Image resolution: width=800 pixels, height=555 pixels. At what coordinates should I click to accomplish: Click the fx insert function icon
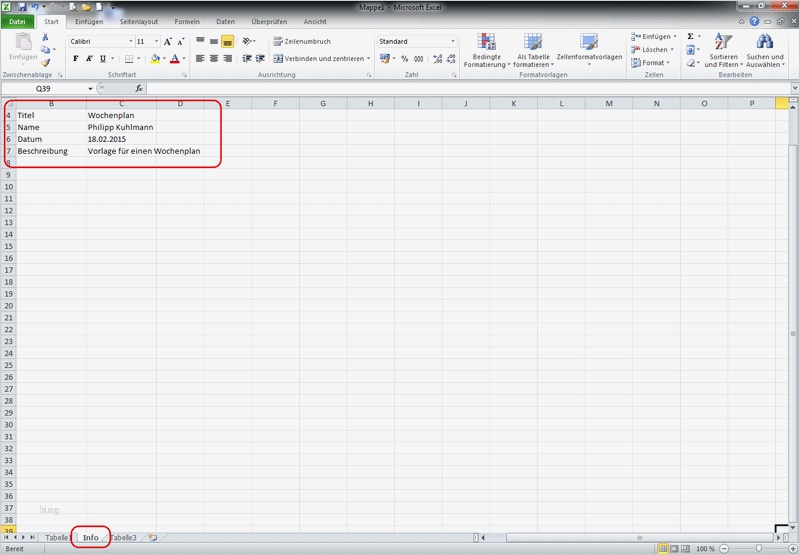[x=139, y=89]
